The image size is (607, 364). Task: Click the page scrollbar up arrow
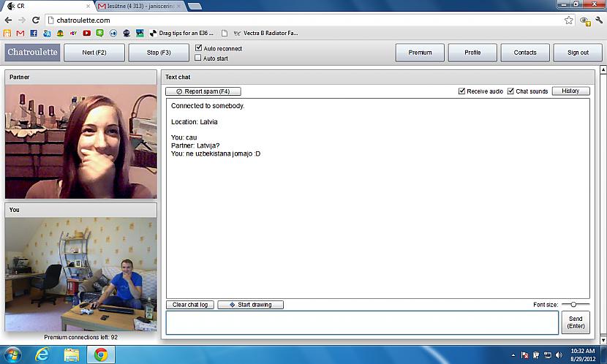(603, 69)
